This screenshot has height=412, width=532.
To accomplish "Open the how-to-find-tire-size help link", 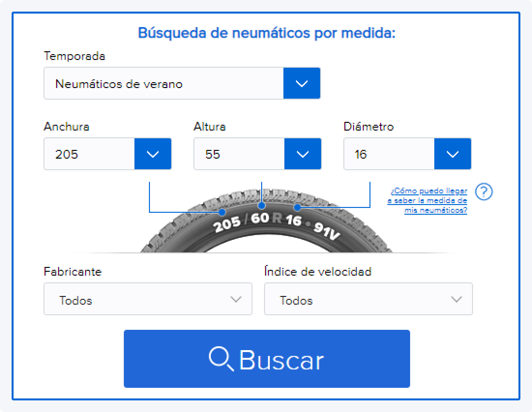I will coord(428,201).
